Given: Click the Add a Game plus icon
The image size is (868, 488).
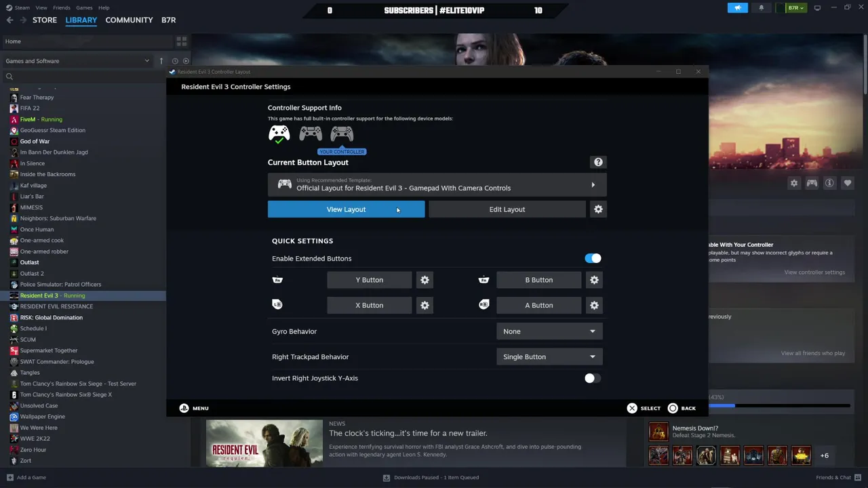Looking at the screenshot, I should 9,477.
